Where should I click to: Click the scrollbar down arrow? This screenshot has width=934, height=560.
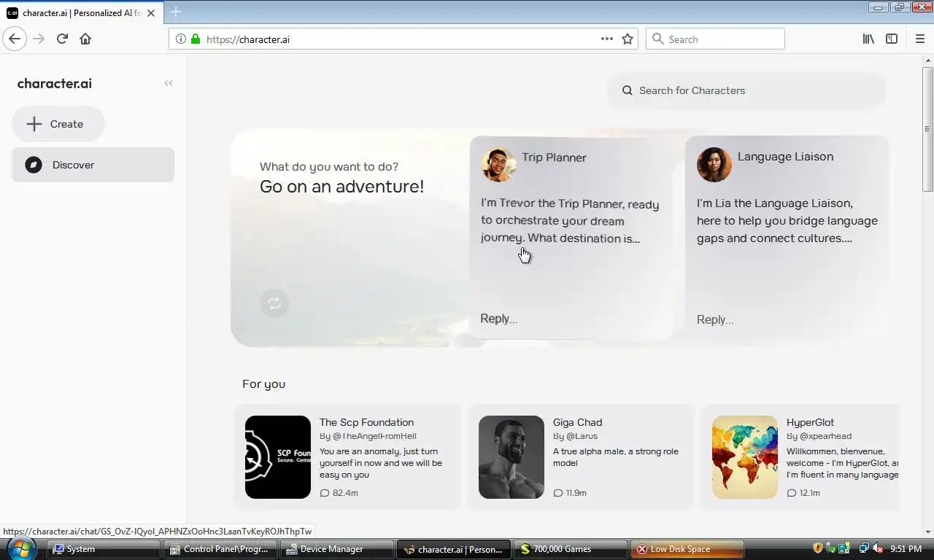point(927,532)
